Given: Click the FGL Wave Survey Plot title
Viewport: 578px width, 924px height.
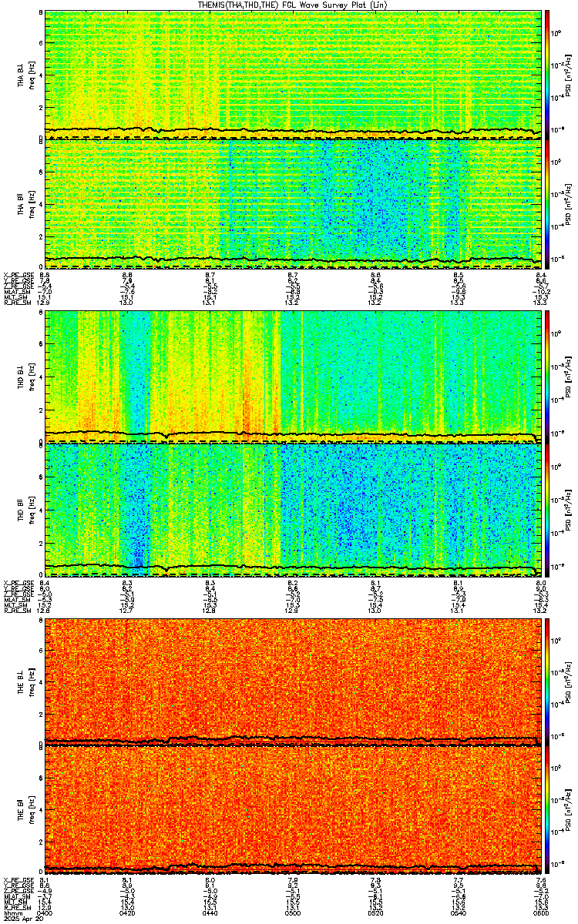Looking at the screenshot, I should point(293,5).
